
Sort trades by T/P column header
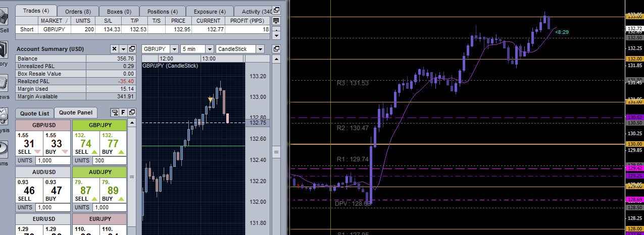(134, 21)
